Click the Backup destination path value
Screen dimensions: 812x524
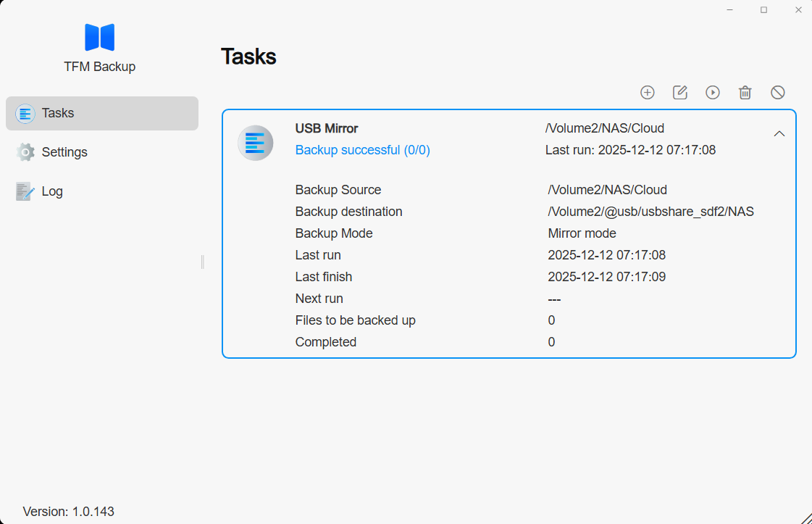650,212
